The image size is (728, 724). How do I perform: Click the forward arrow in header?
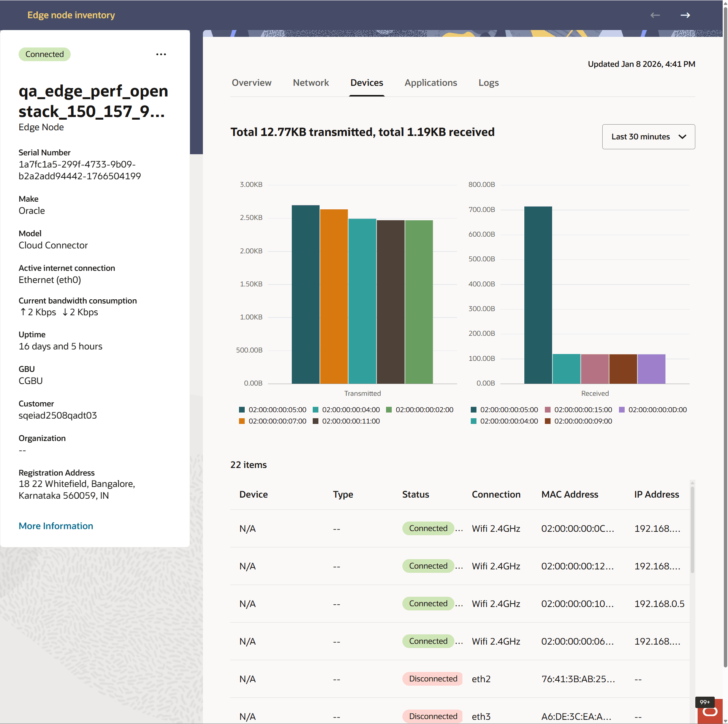tap(685, 15)
